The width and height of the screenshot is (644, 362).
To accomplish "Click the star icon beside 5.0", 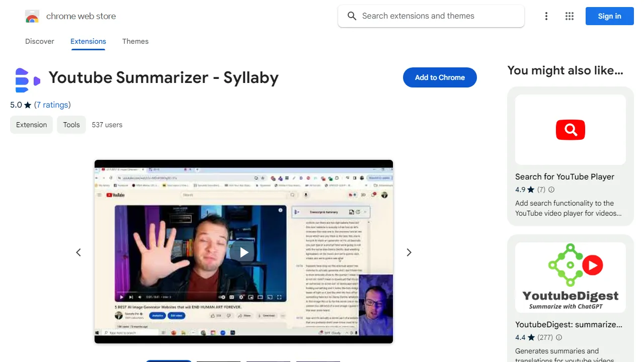I will (28, 105).
